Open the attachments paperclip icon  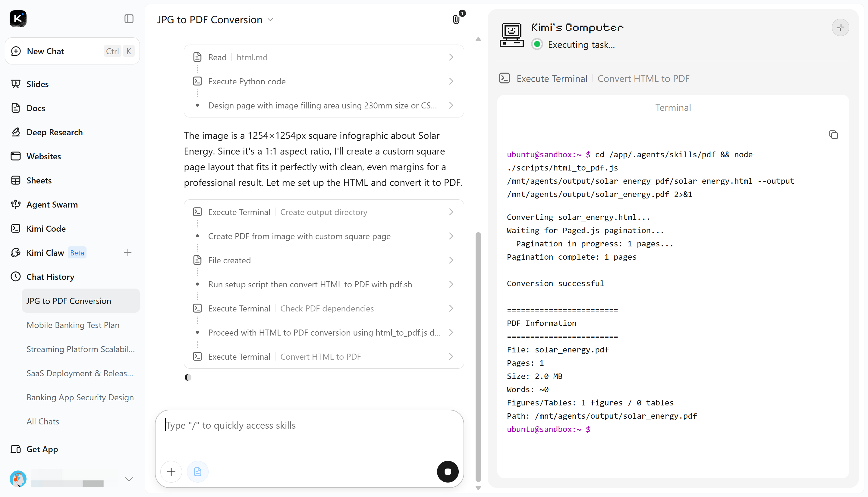pyautogui.click(x=456, y=20)
